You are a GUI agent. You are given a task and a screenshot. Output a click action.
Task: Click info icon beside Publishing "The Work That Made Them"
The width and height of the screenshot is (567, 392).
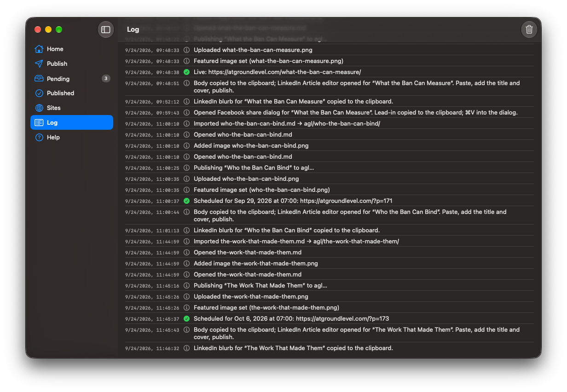(x=186, y=285)
